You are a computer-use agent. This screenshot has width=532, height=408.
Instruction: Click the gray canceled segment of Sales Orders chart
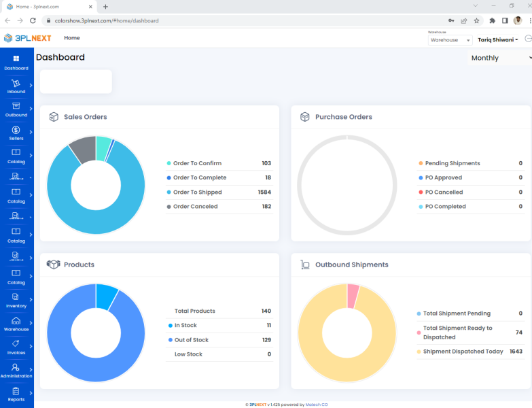tap(85, 149)
